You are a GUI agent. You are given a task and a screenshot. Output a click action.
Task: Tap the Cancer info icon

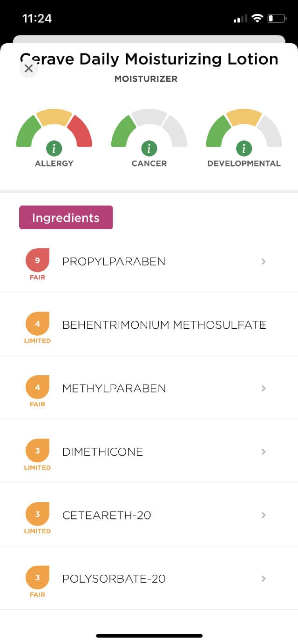[149, 149]
